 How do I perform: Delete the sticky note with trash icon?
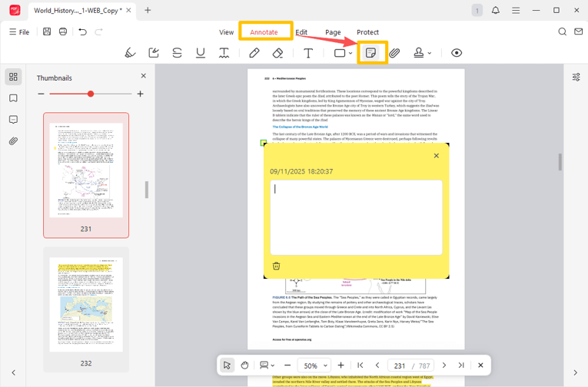pyautogui.click(x=277, y=266)
